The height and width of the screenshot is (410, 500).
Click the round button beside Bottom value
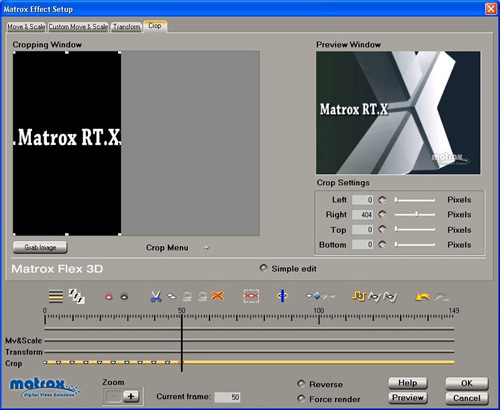click(x=382, y=244)
